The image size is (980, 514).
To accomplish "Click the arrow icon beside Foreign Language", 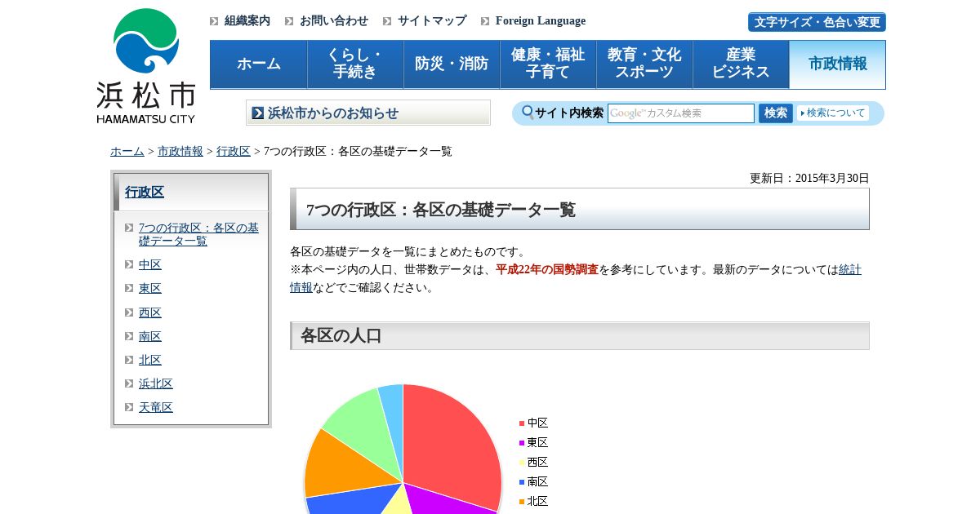I will (485, 21).
